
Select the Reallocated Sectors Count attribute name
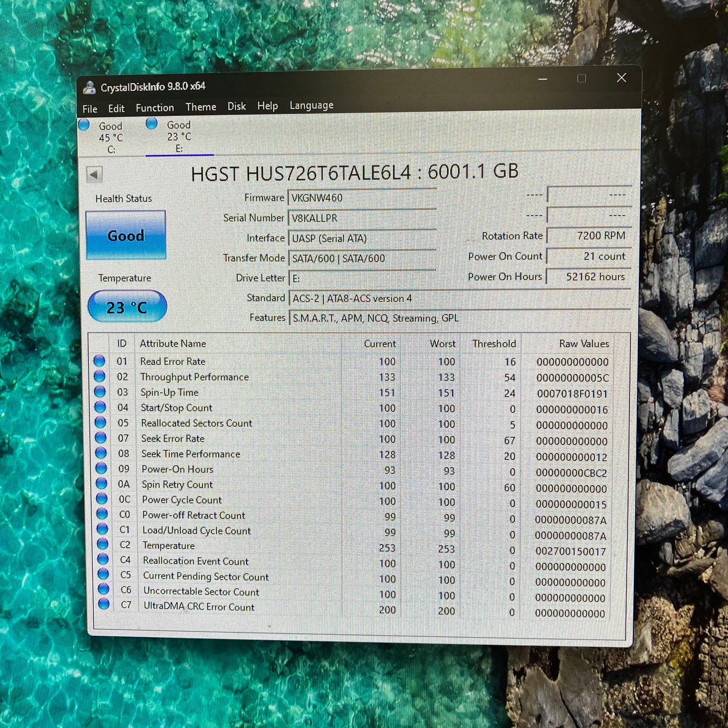pyautogui.click(x=196, y=423)
